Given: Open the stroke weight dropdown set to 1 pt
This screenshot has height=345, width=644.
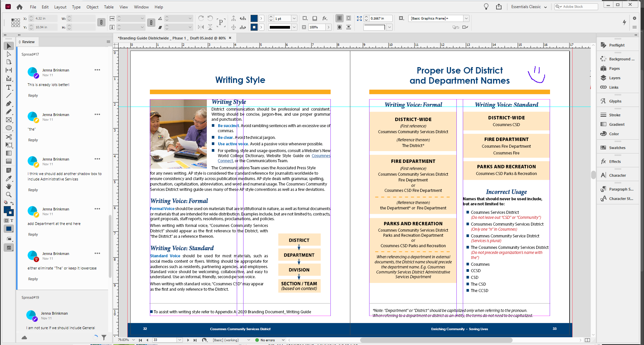Looking at the screenshot, I should click(x=293, y=18).
